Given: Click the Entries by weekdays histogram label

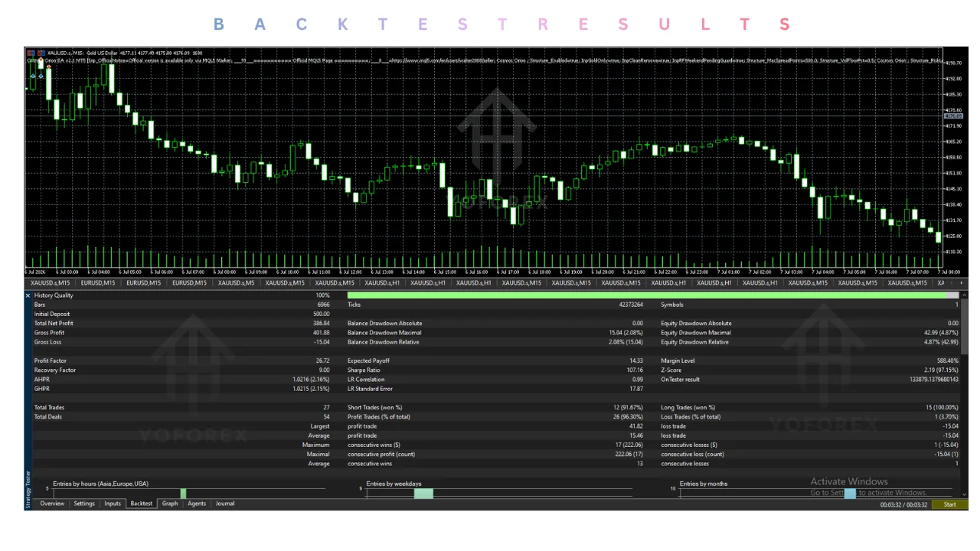Looking at the screenshot, I should tap(394, 484).
